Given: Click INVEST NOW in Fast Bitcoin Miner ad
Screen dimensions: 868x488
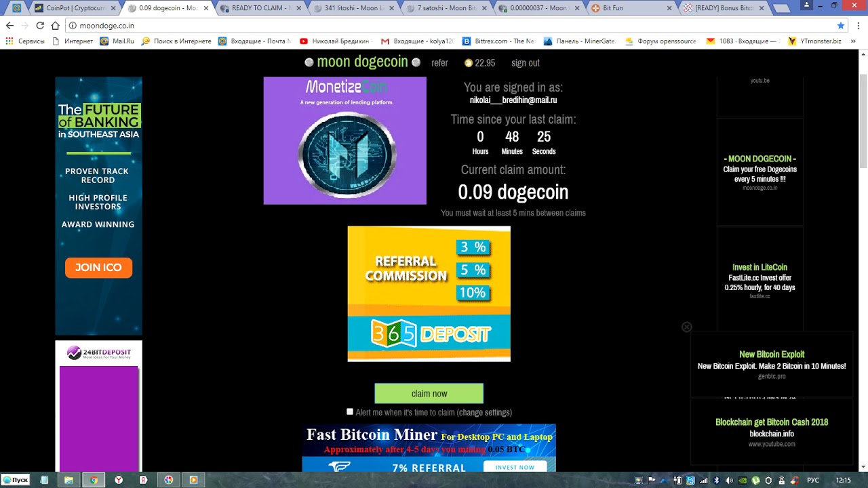Looking at the screenshot, I should coord(515,467).
